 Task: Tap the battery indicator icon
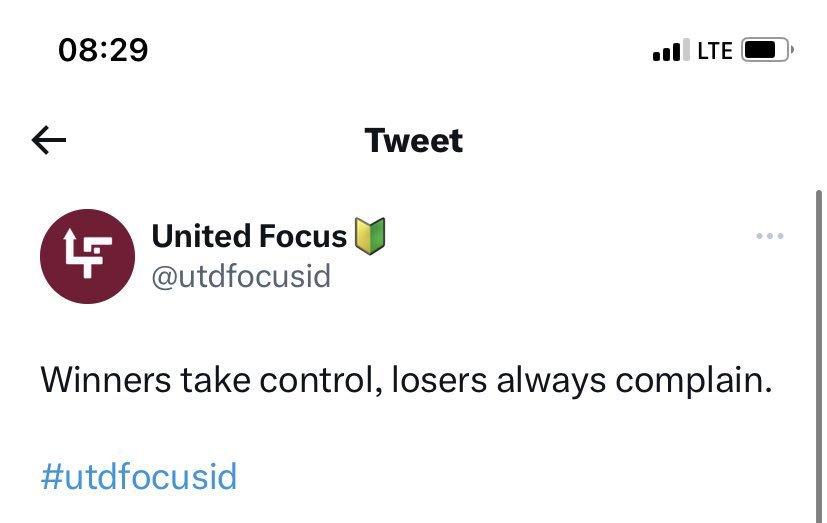click(767, 50)
